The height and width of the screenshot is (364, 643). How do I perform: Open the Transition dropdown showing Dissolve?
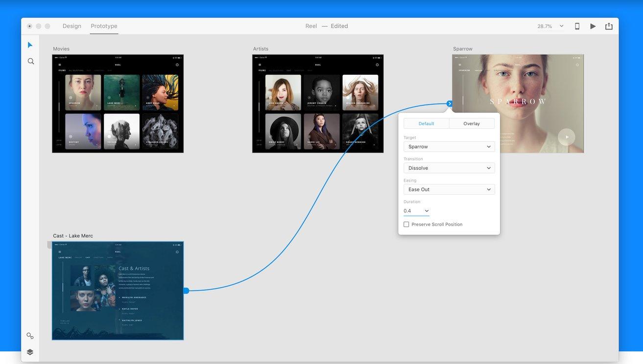point(449,168)
